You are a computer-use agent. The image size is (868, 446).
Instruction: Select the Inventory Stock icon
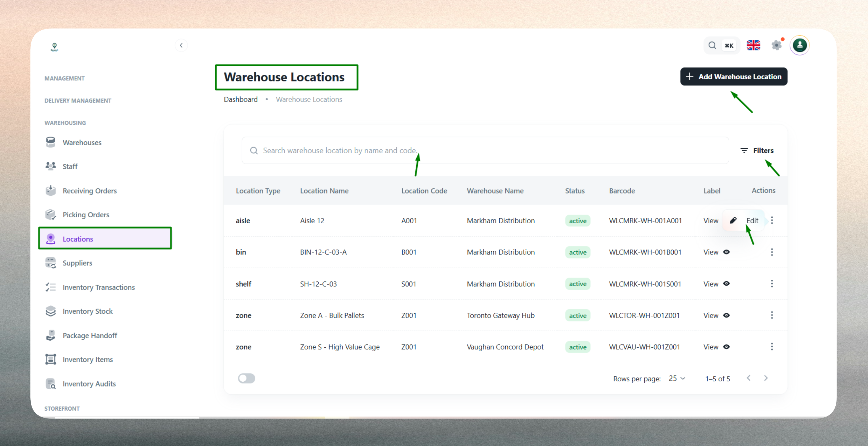(51, 311)
